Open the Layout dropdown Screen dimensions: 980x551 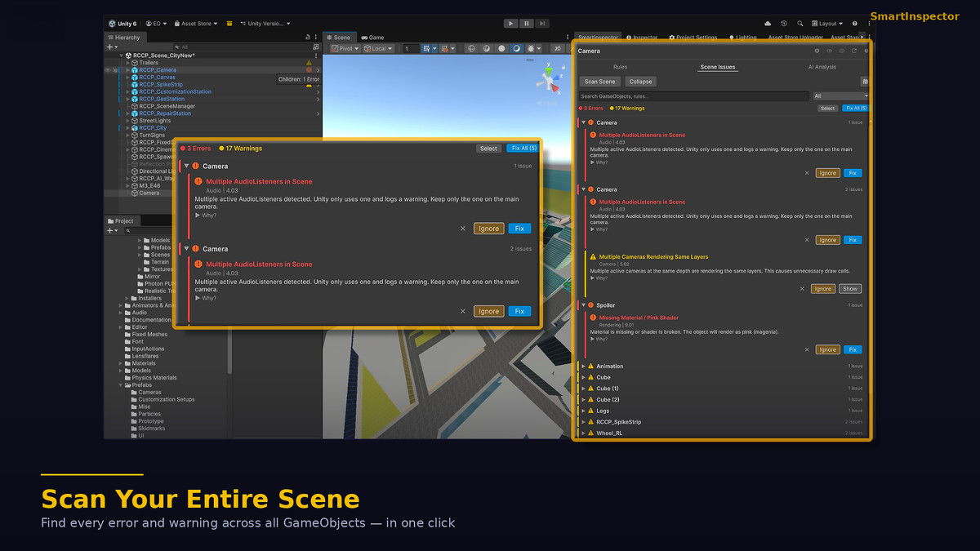(827, 24)
